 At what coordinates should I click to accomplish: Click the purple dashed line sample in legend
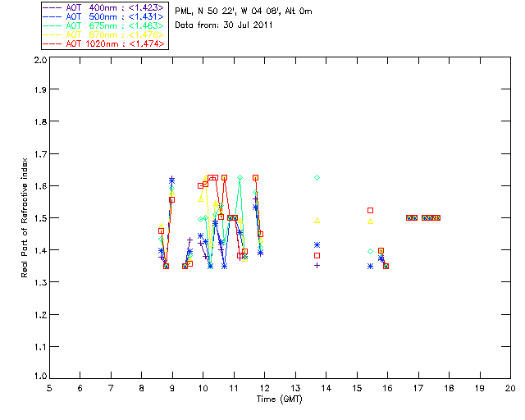point(52,7)
